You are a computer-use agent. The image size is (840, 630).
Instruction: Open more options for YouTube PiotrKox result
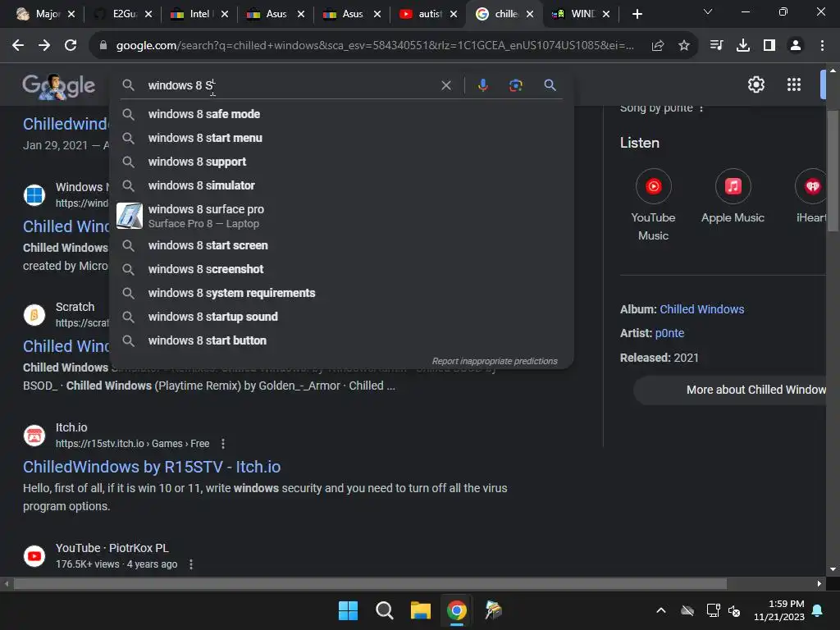pos(190,564)
